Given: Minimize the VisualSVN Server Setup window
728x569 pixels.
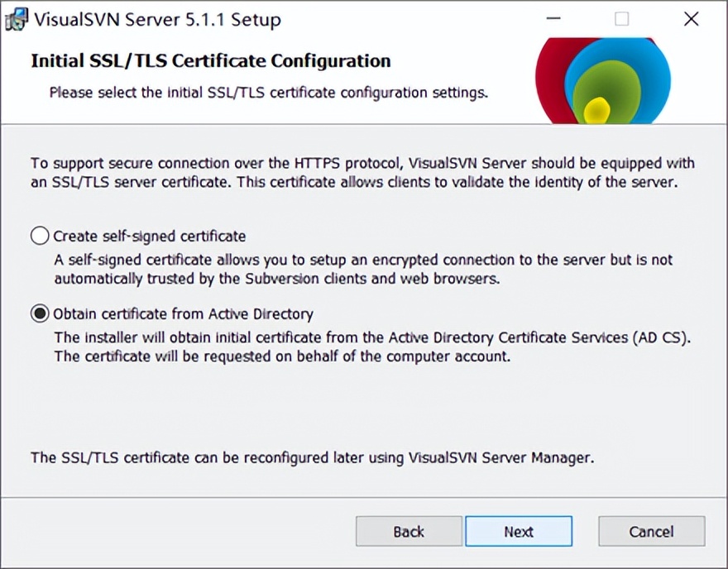Looking at the screenshot, I should pos(553,19).
